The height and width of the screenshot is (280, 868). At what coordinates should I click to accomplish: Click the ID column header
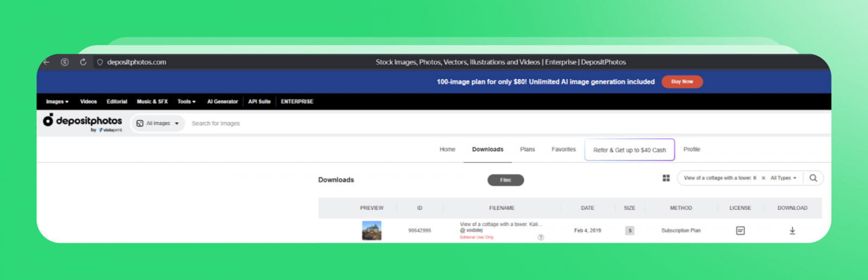pos(419,208)
